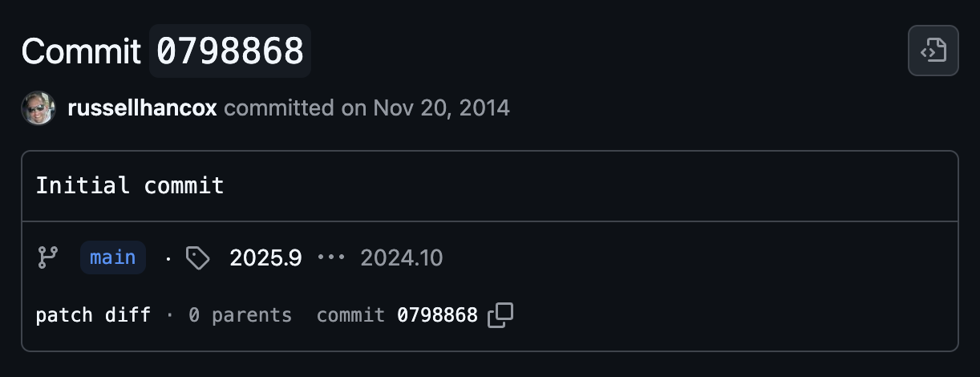Open russellhancox's avatar image
The height and width of the screenshot is (377, 980).
click(38, 107)
